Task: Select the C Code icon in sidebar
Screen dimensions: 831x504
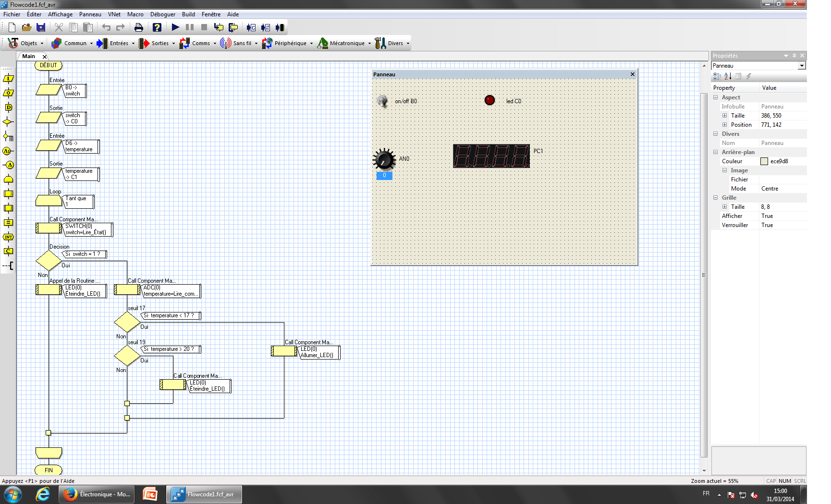Action: tap(8, 251)
